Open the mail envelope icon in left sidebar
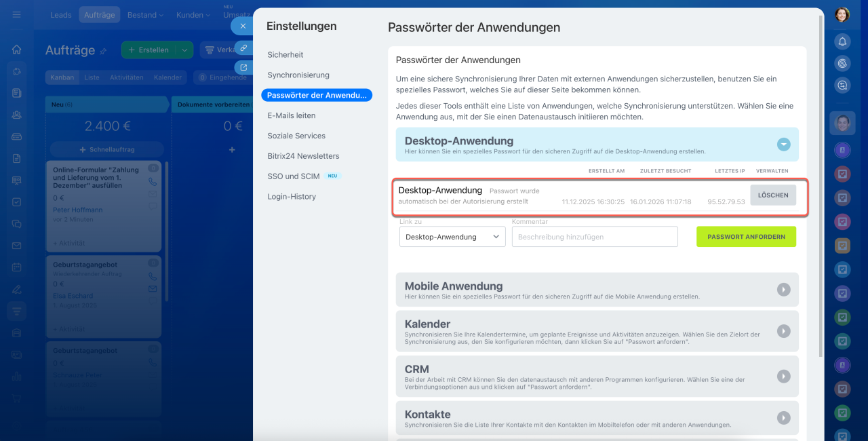 tap(17, 246)
